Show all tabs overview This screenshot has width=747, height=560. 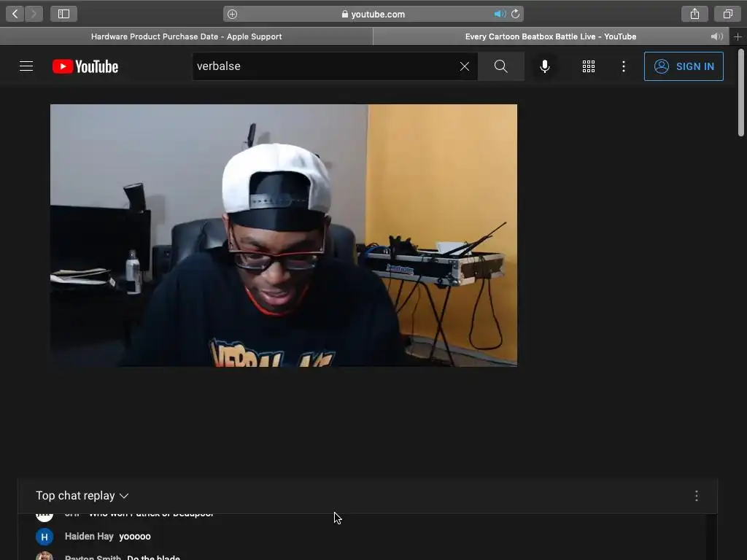[x=727, y=14]
